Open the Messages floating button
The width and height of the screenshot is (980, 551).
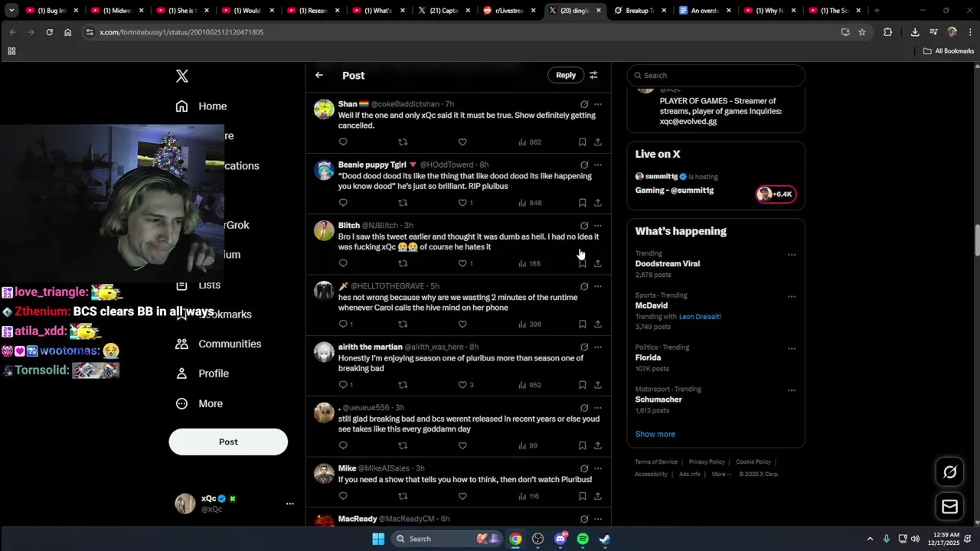(x=949, y=507)
